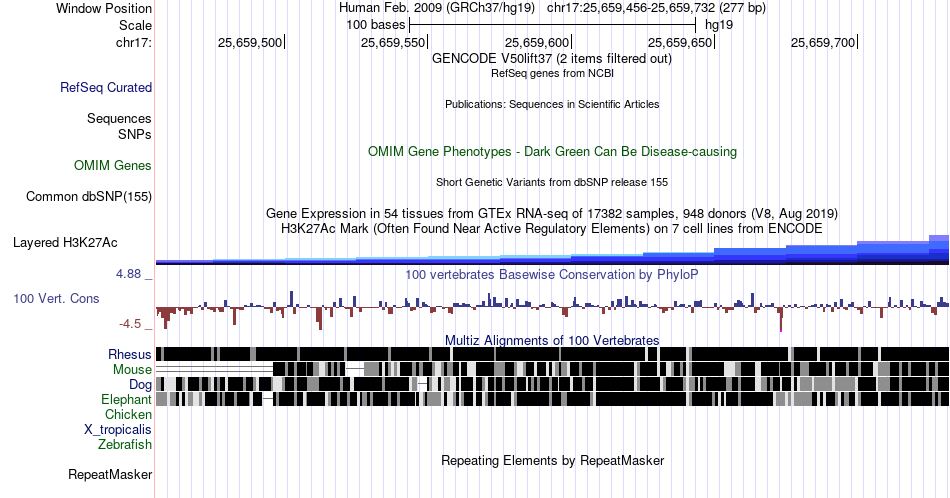Click the Dog alignment row label
The height and width of the screenshot is (498, 950).
pos(141,385)
